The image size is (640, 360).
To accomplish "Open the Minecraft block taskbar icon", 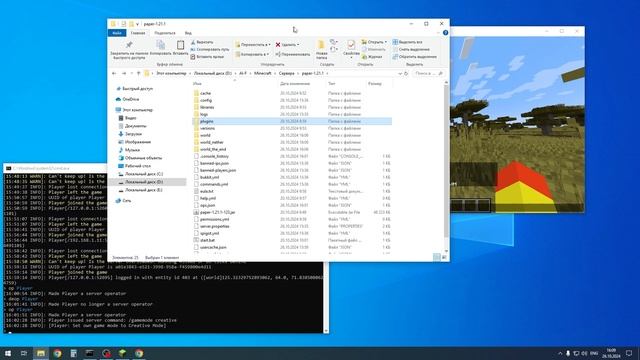I will click(122, 353).
